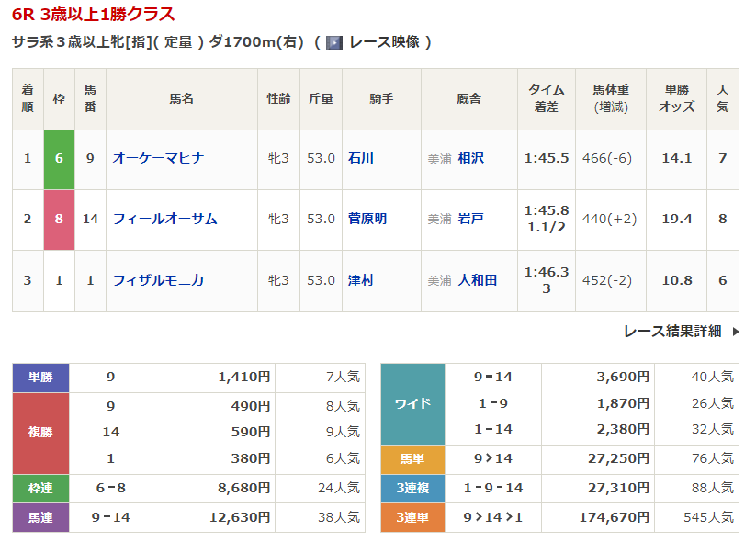Click the 馬単 payout label
The height and width of the screenshot is (542, 756).
coord(412,459)
